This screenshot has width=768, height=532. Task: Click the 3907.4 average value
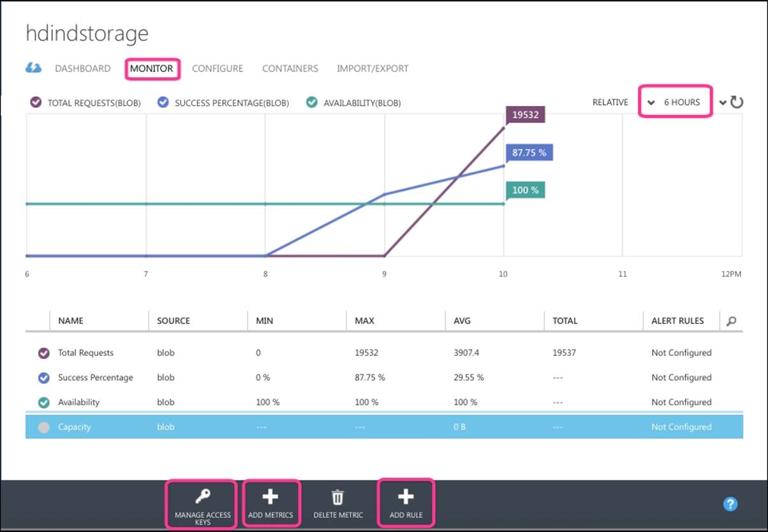(467, 353)
